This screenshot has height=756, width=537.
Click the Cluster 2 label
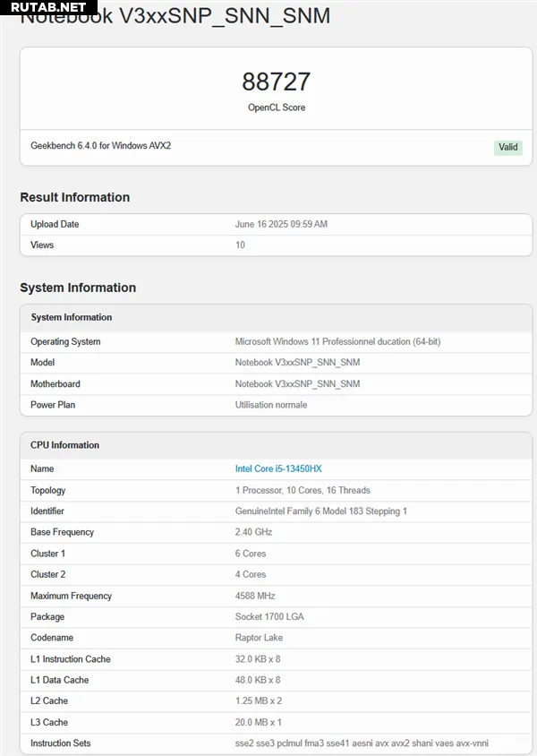tap(47, 575)
